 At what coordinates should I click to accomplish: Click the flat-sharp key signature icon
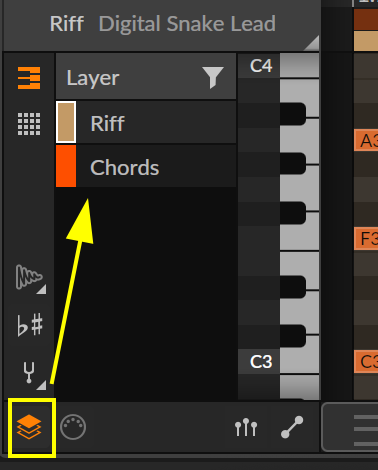click(30, 325)
